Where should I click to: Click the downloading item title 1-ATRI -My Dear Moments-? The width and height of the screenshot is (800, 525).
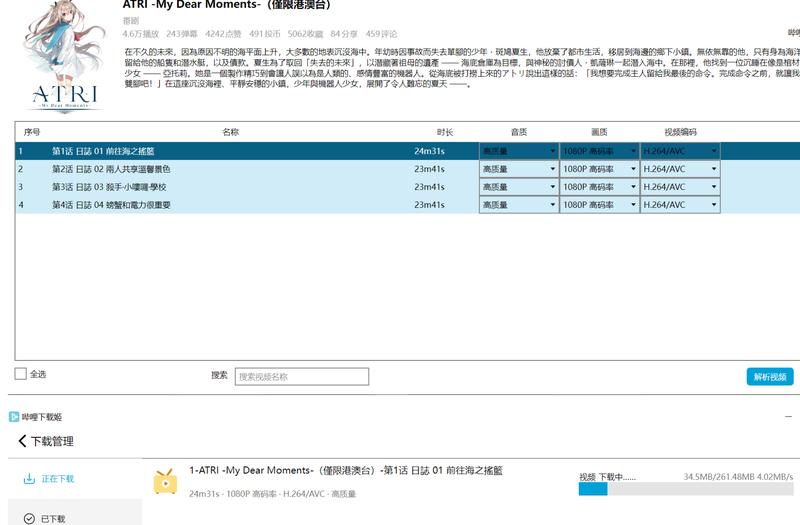345,470
